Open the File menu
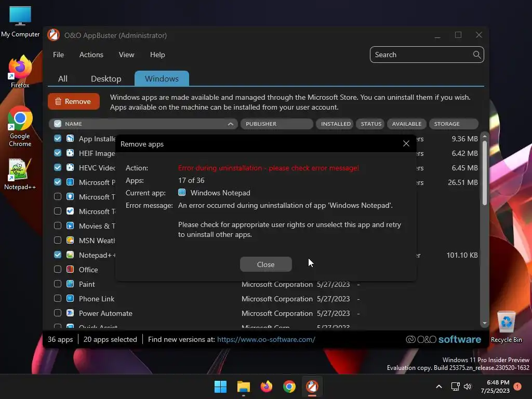The image size is (532, 399). pyautogui.click(x=58, y=55)
